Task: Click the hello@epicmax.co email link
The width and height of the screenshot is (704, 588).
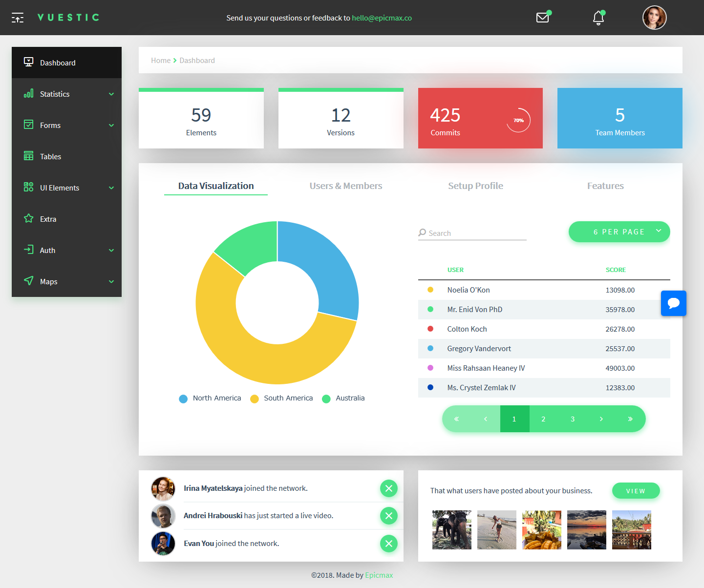Action: [382, 18]
